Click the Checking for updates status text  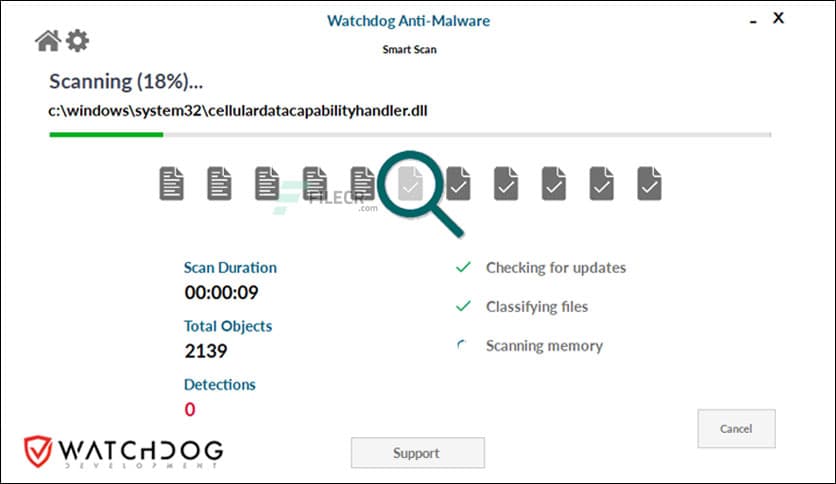click(556, 268)
